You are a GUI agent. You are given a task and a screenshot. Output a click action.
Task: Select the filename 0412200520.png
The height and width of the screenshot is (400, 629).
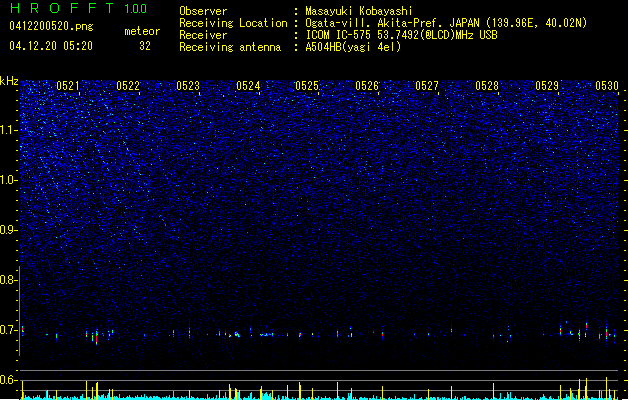[51, 26]
